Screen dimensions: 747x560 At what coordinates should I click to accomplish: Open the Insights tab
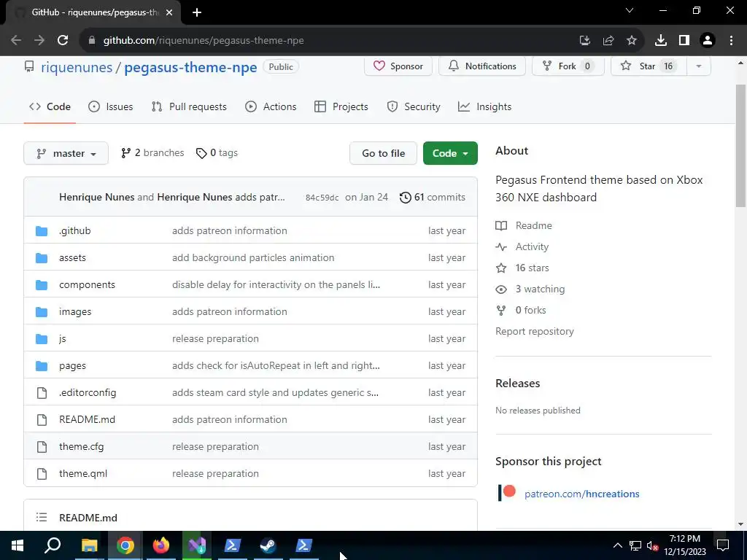[484, 106]
